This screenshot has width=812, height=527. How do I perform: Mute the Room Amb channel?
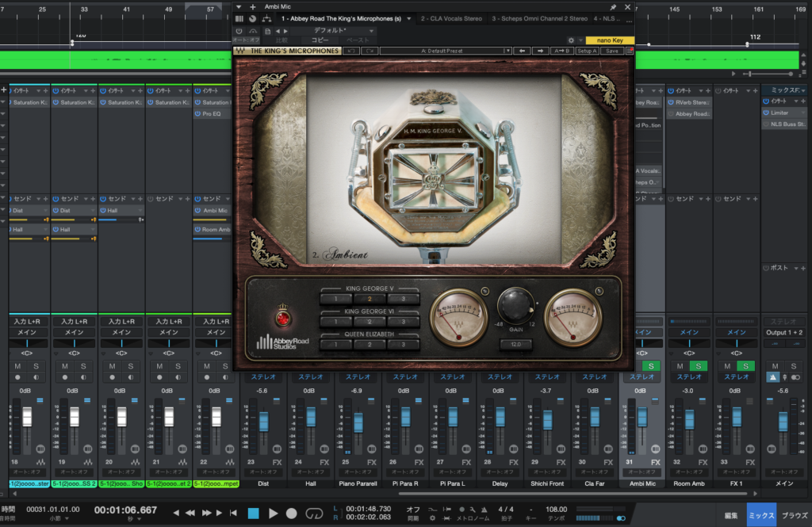[x=680, y=366]
